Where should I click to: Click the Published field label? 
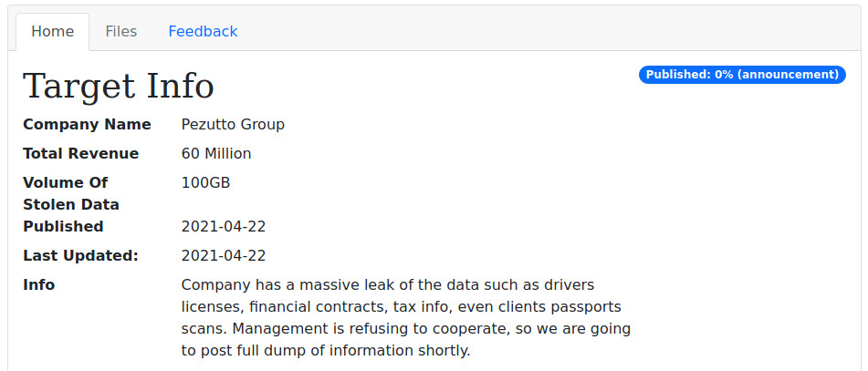pos(63,227)
